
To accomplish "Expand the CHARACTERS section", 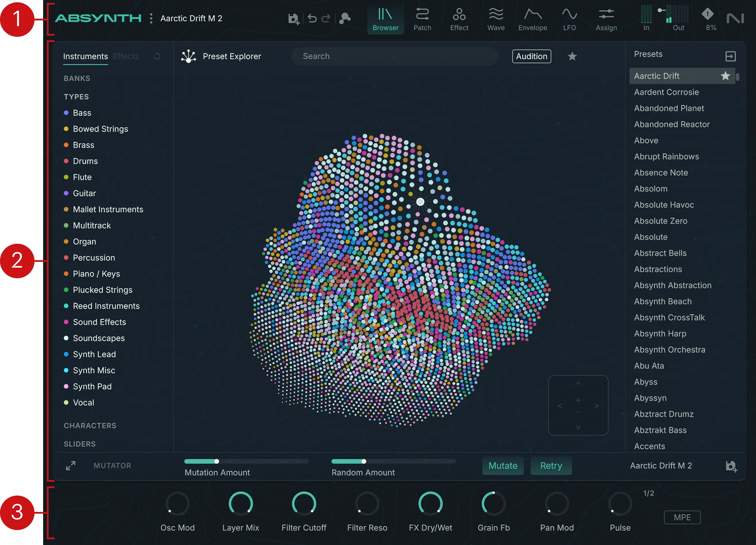I will click(90, 426).
